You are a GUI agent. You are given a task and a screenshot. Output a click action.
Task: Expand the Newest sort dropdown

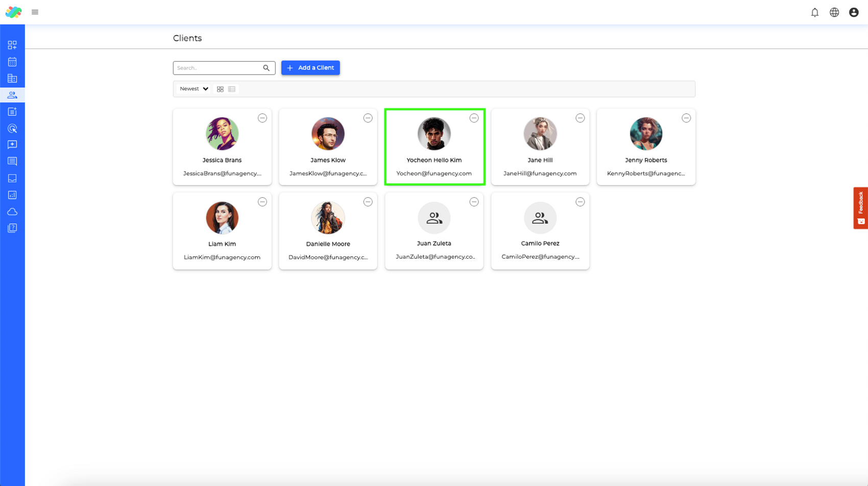point(194,89)
